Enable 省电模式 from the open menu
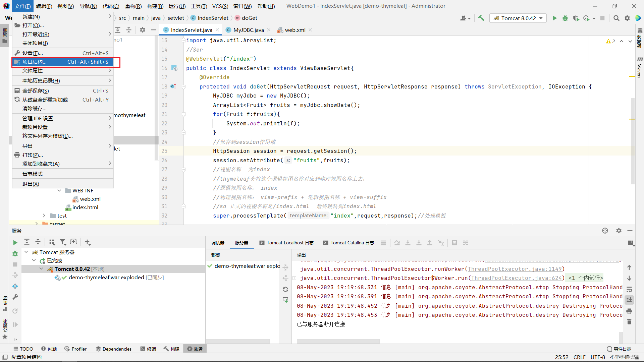The image size is (644, 362). pos(33,174)
